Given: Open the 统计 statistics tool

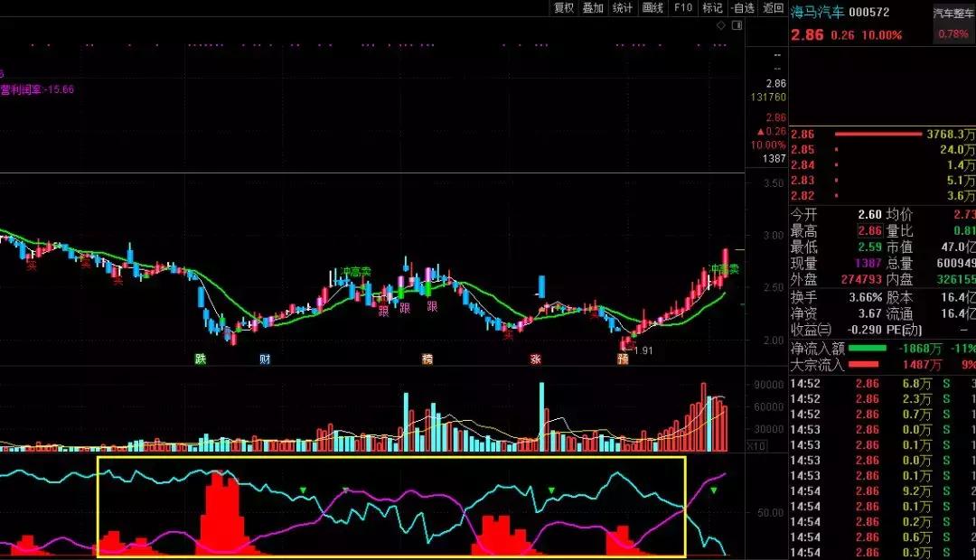Looking at the screenshot, I should pyautogui.click(x=622, y=7).
